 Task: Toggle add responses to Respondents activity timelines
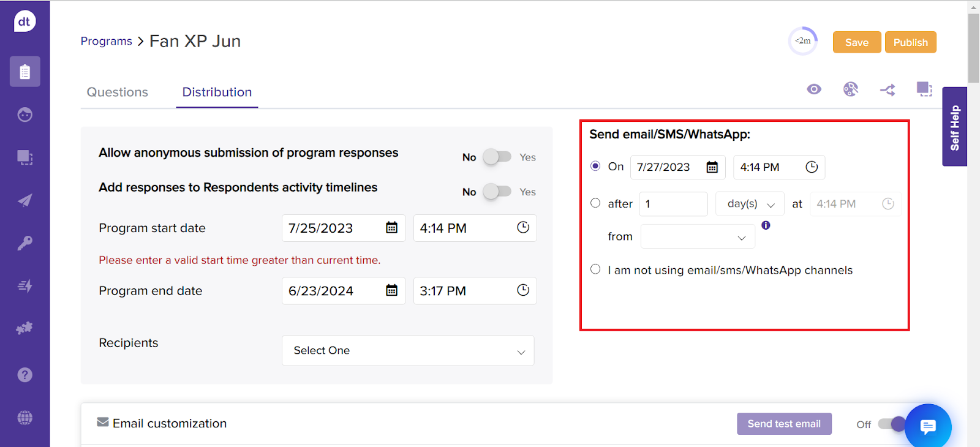coord(497,192)
